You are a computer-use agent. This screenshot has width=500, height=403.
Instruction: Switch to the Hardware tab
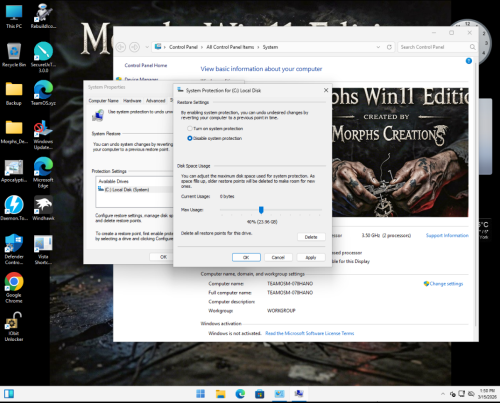[x=132, y=101]
